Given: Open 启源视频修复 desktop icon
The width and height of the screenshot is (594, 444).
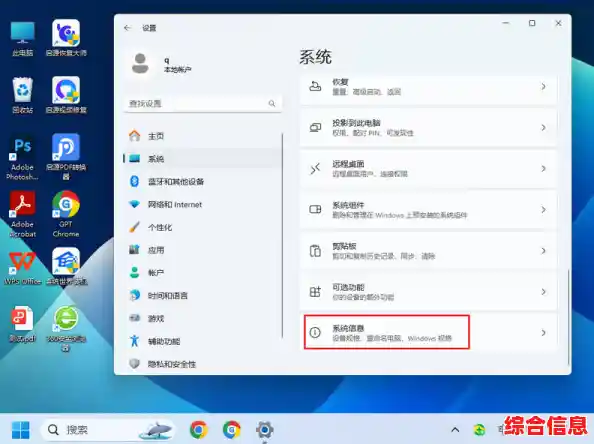Looking at the screenshot, I should [x=66, y=95].
